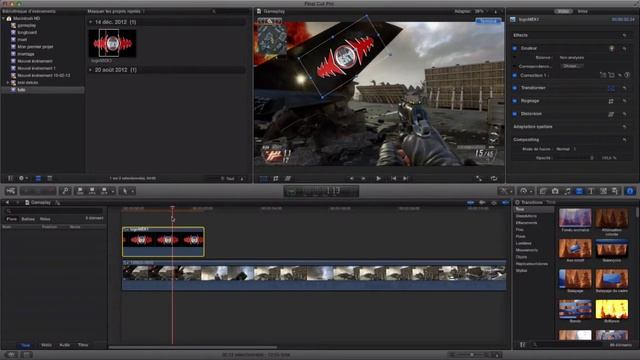640x360 pixels.
Task: Connect selected clip to primary storyline
Action: point(80,191)
